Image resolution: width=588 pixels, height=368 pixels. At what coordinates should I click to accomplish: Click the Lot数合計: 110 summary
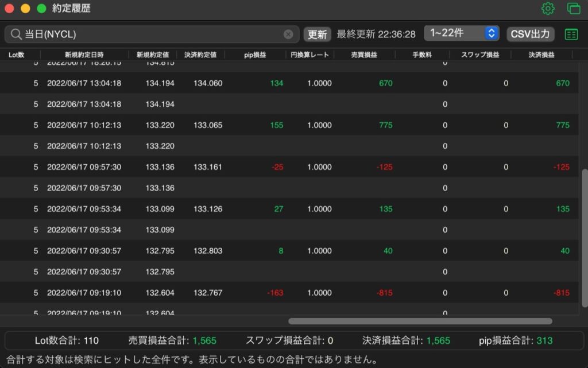click(67, 340)
